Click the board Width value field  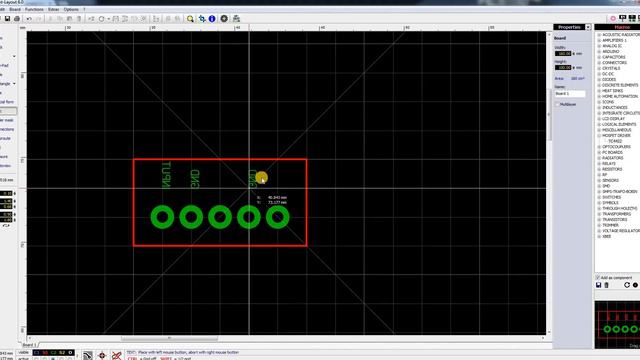click(563, 53)
